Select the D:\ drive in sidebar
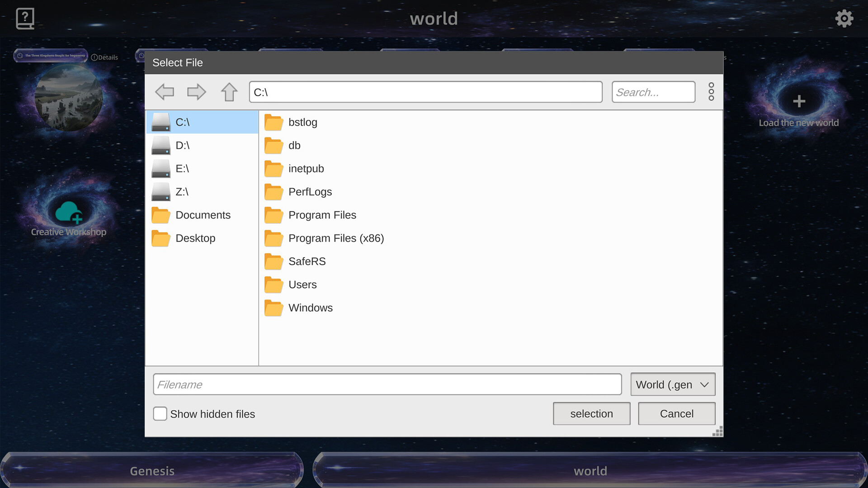 [182, 145]
